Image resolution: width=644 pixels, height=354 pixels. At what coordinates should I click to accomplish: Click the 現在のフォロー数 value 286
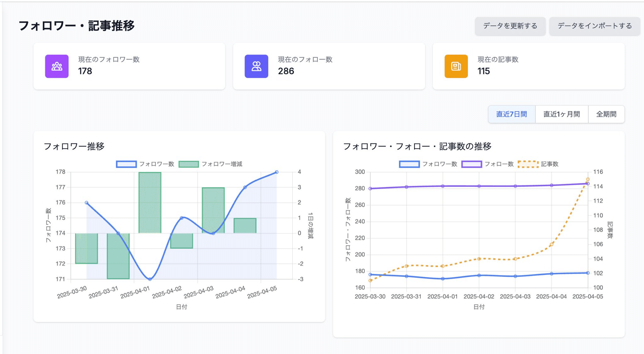click(x=286, y=71)
